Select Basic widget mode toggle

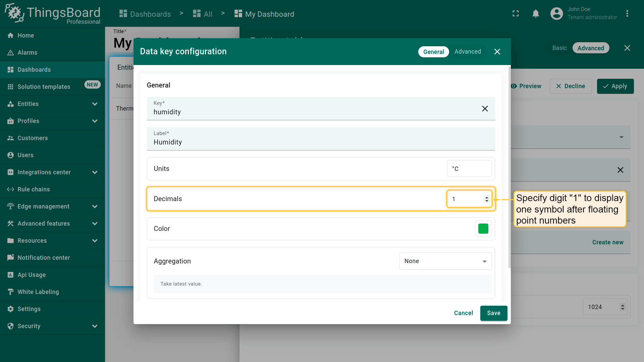pyautogui.click(x=559, y=48)
